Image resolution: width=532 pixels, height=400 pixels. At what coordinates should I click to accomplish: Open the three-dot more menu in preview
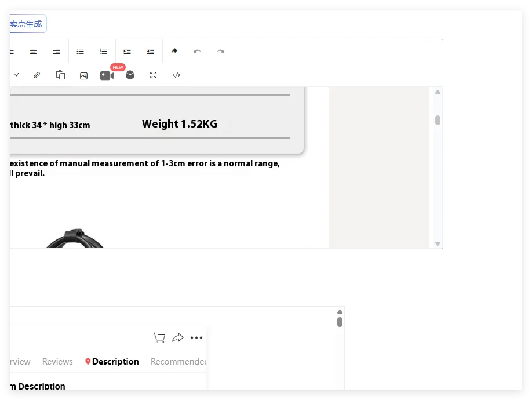coord(196,337)
